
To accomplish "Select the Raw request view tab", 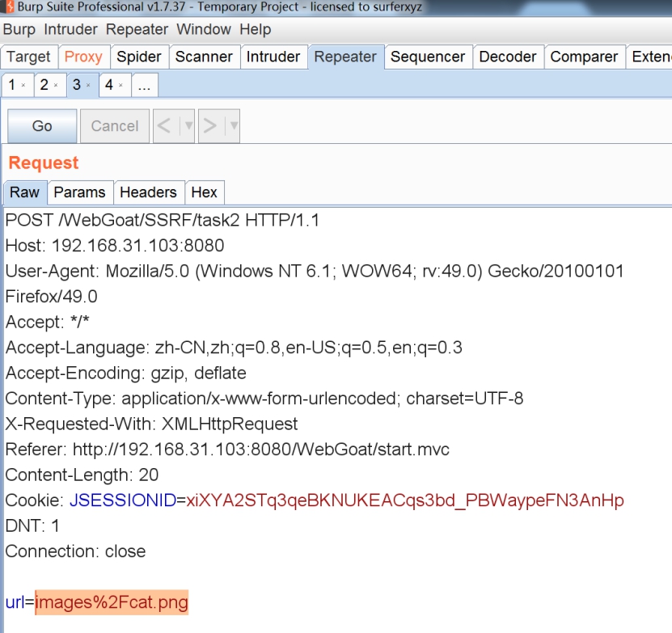I will [x=25, y=192].
